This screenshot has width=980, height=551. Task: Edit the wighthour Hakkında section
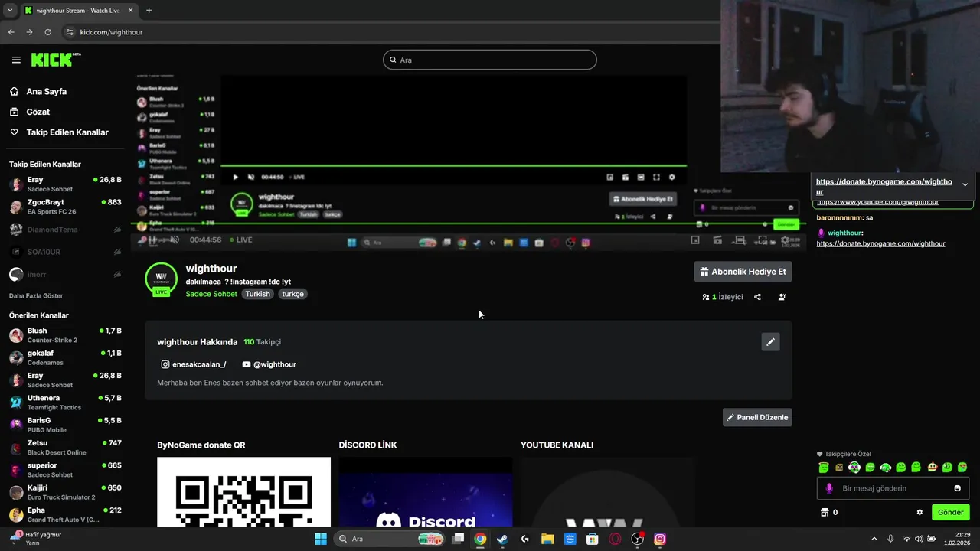tap(770, 342)
